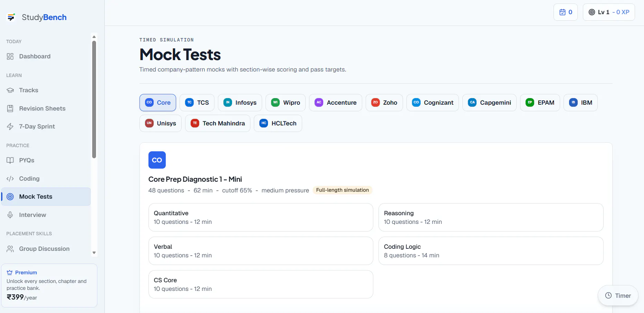Select the HCLTech company filter

click(x=278, y=123)
